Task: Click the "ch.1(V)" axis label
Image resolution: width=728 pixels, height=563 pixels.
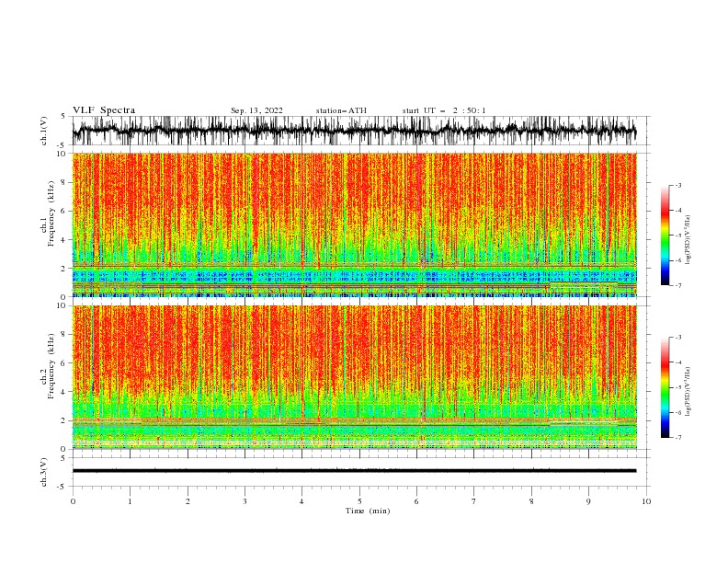Action: pos(44,131)
